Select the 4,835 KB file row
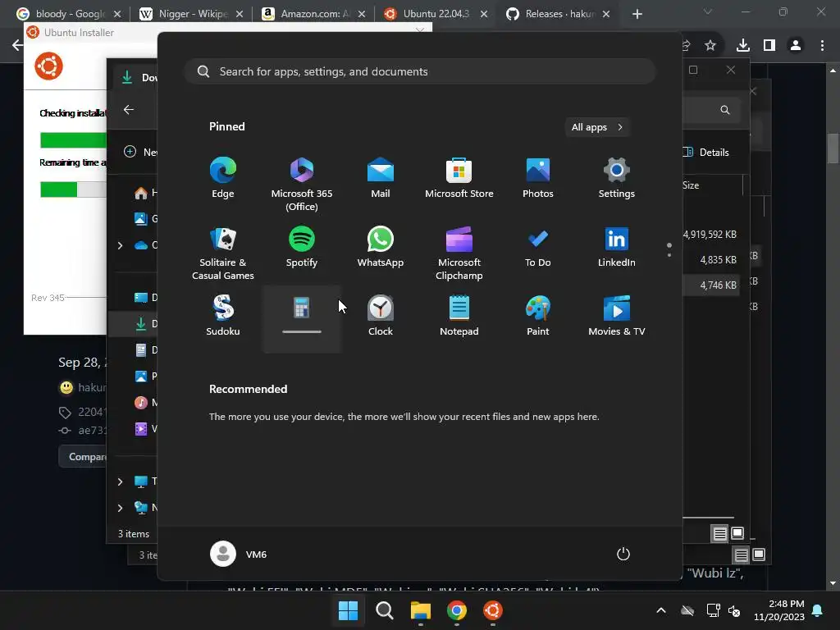840x630 pixels. (x=710, y=260)
